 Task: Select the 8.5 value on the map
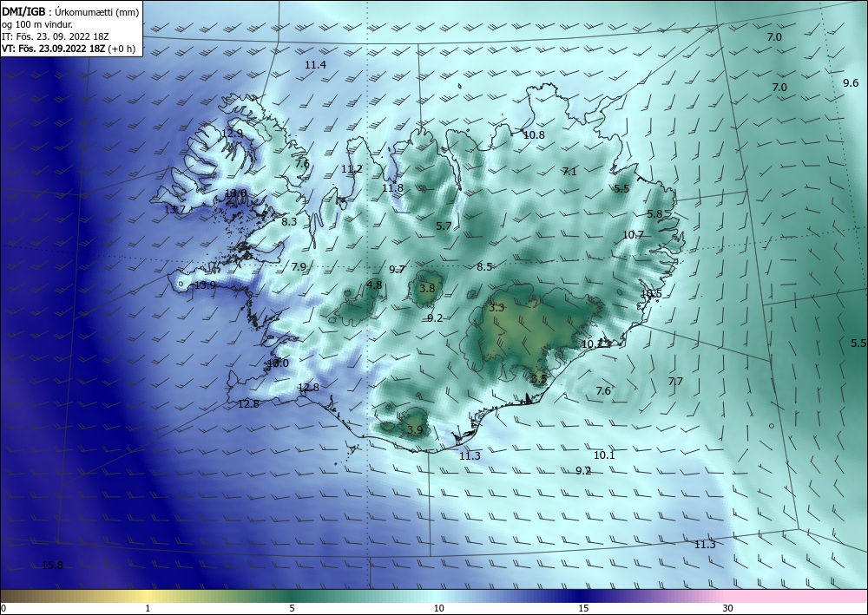[x=484, y=266]
